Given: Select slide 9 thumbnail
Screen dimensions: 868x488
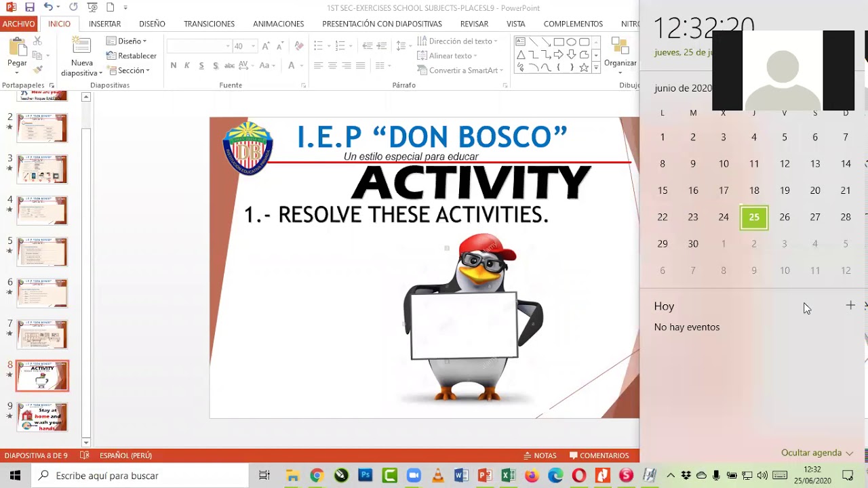Looking at the screenshot, I should (x=42, y=417).
